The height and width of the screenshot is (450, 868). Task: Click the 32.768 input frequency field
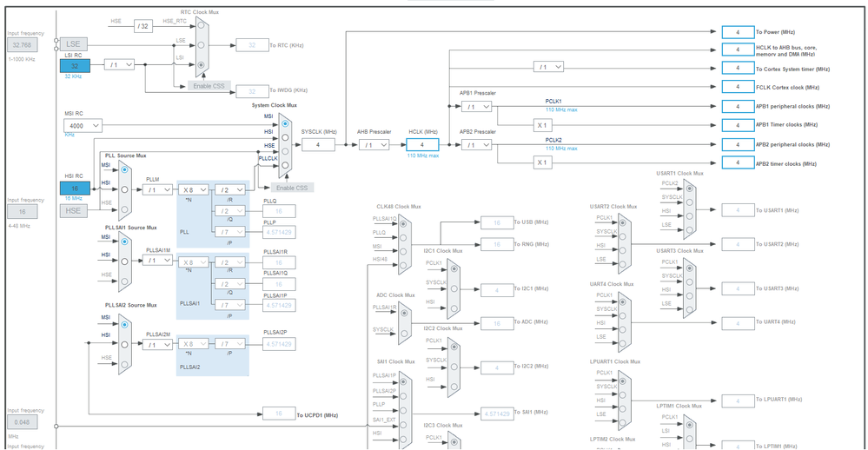pyautogui.click(x=22, y=45)
